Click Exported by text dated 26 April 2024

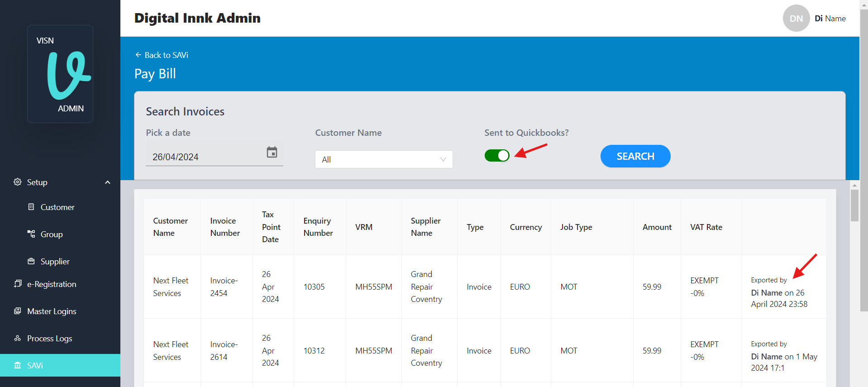[x=779, y=292]
